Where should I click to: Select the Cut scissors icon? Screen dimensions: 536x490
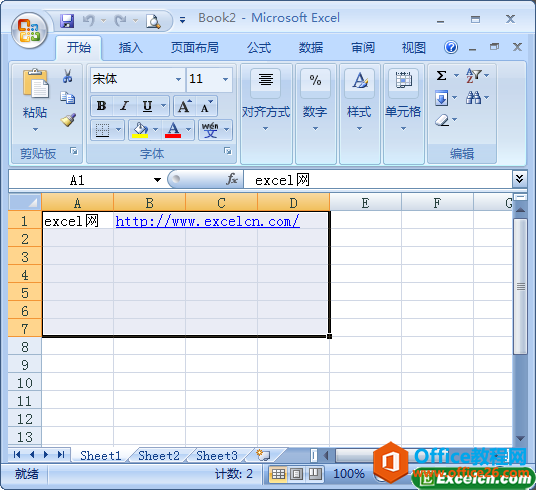(67, 76)
